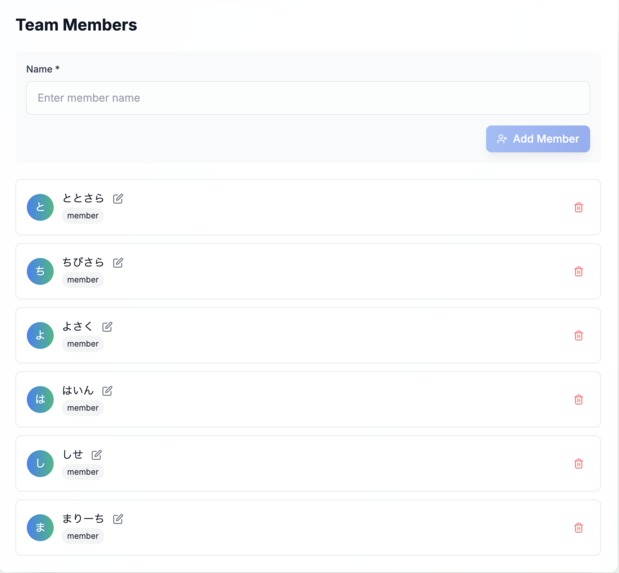Click the edit pencil next to はいん

[x=107, y=391]
